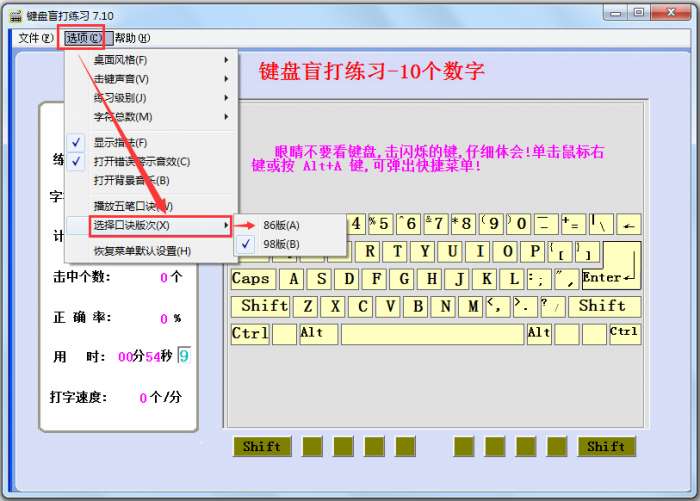Click the M key
This screenshot has width=700, height=501.
pos(472,307)
